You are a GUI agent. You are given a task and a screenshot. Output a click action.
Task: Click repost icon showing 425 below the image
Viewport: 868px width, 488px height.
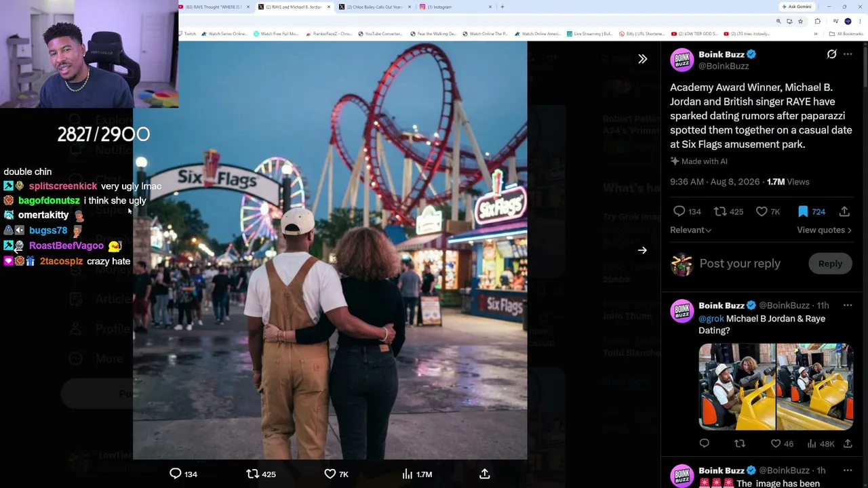click(260, 474)
